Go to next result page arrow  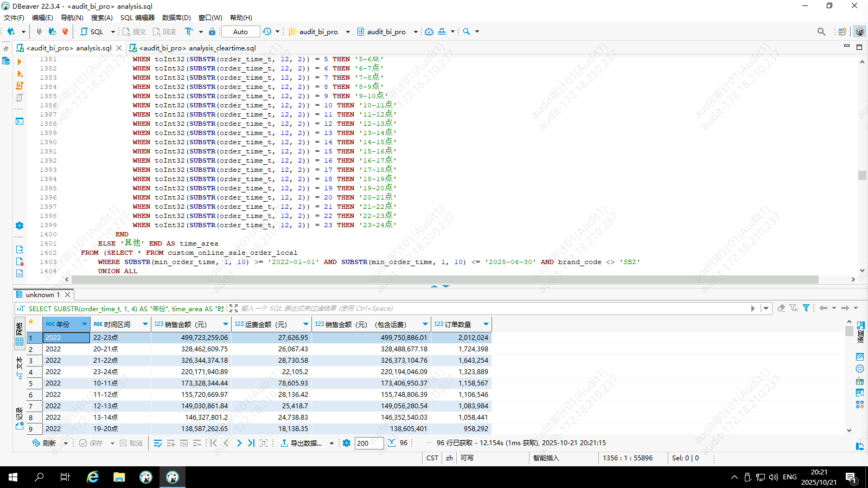[239, 443]
